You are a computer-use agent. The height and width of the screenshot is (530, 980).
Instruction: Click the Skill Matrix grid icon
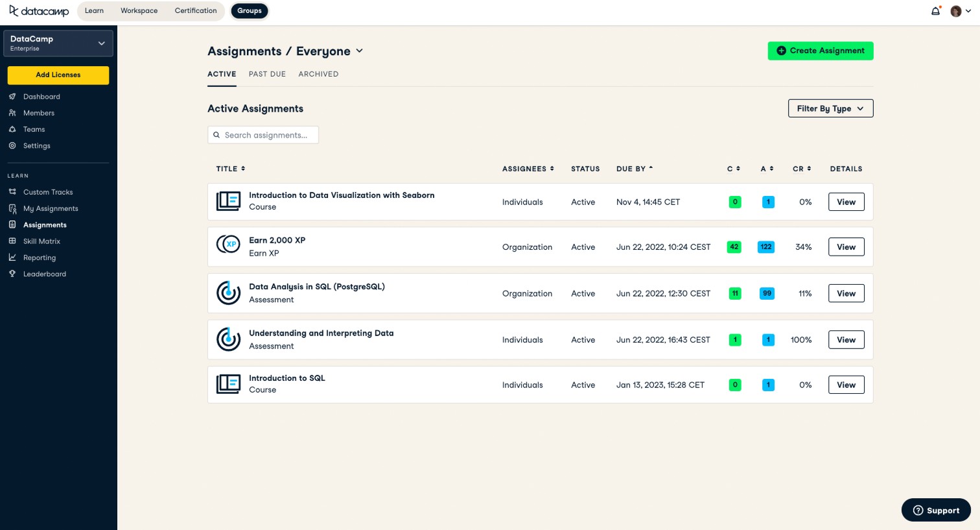12,241
